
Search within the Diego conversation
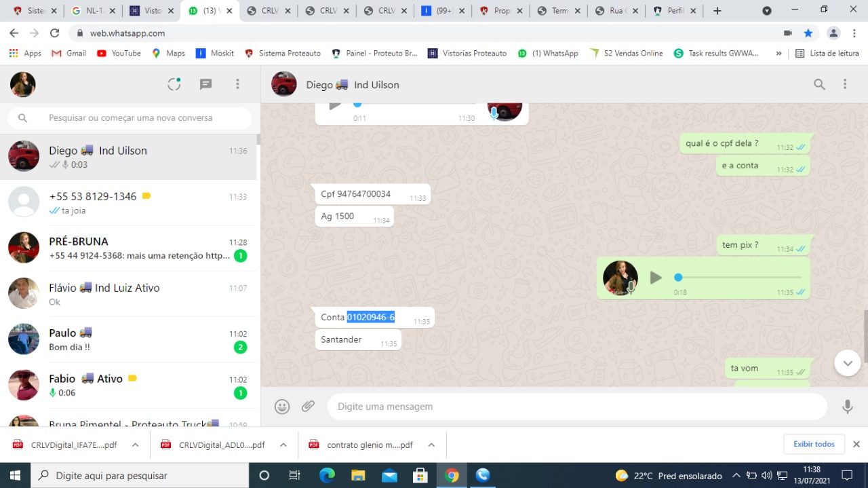(x=819, y=84)
